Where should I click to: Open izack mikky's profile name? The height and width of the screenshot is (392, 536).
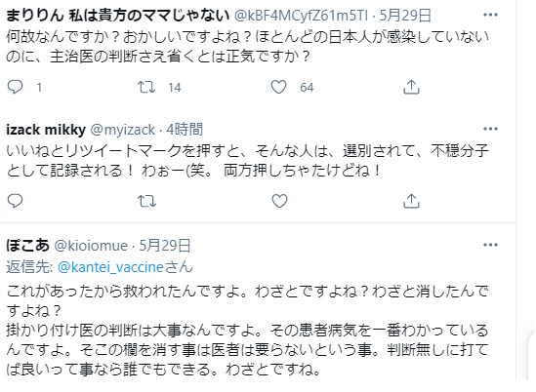46,130
